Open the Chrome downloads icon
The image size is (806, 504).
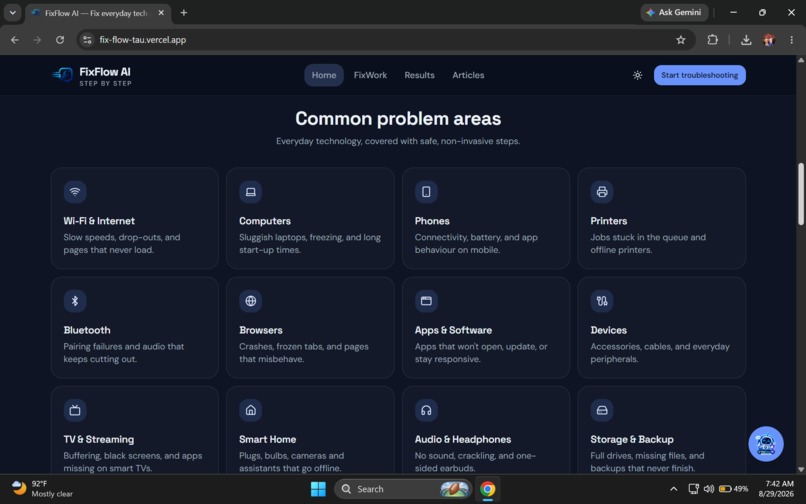[x=746, y=40]
